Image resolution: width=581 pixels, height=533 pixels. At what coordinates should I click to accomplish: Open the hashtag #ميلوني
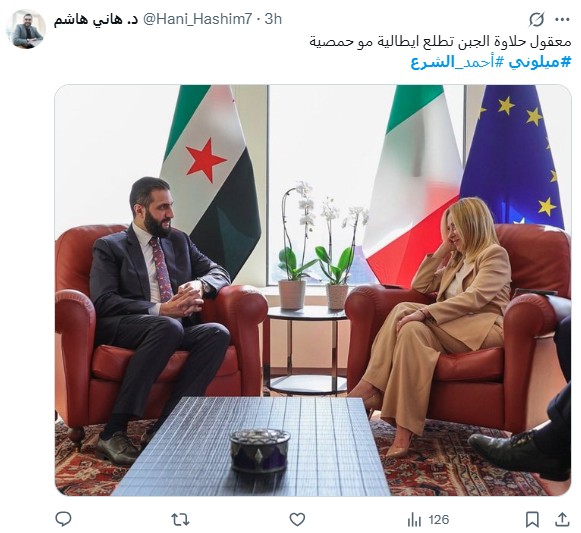click(x=540, y=62)
